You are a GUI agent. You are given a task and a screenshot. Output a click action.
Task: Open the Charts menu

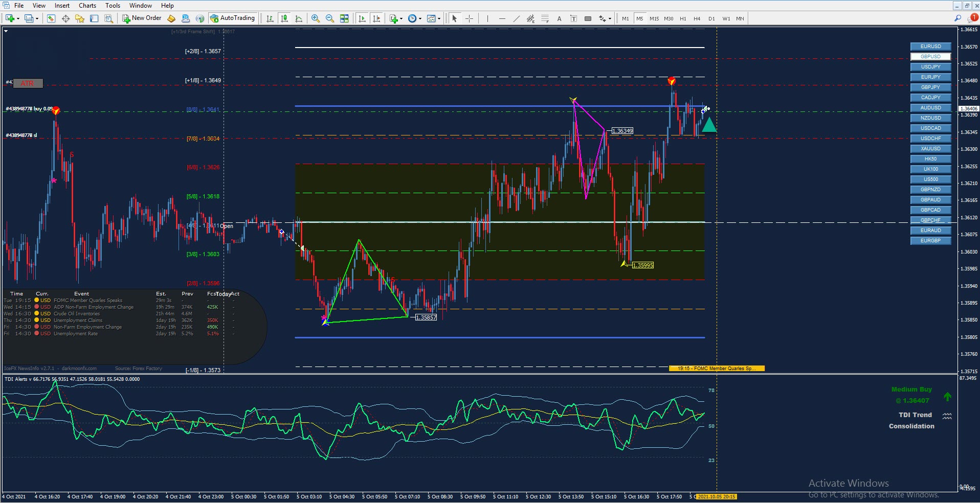pyautogui.click(x=87, y=6)
